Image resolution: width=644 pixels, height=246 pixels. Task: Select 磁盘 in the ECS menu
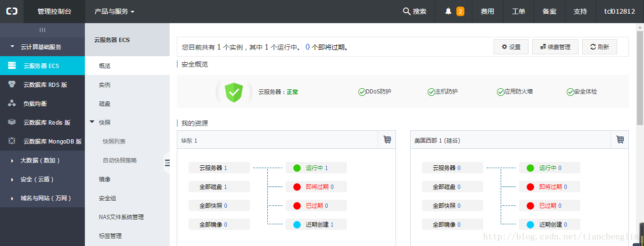click(x=127, y=103)
